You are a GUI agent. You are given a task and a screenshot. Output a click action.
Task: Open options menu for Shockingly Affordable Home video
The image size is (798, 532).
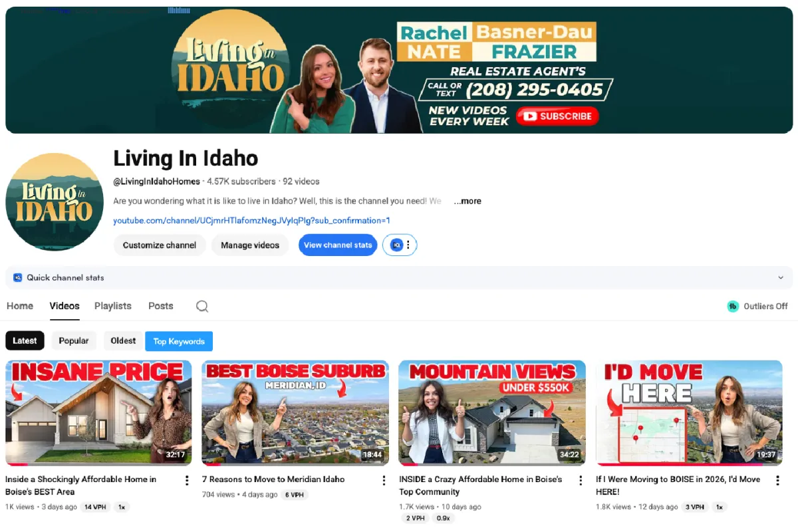pos(187,480)
